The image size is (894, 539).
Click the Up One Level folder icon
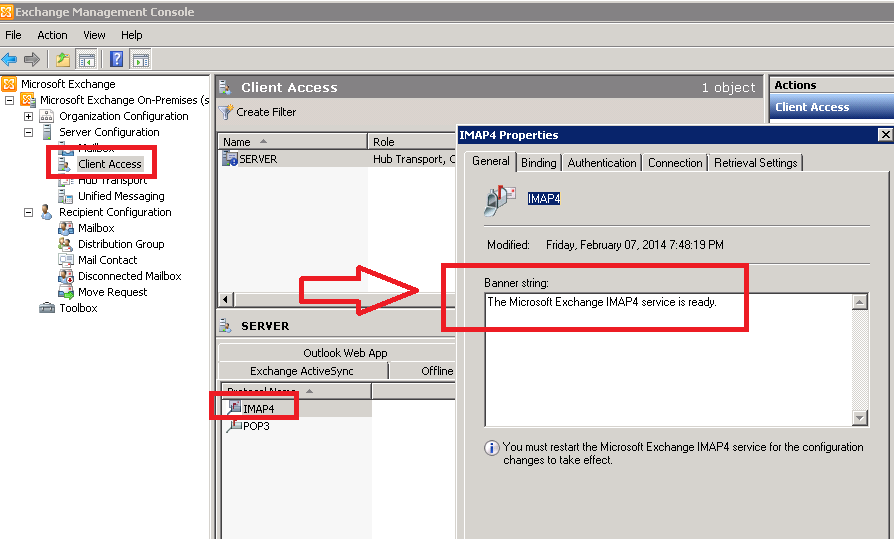pos(63,59)
